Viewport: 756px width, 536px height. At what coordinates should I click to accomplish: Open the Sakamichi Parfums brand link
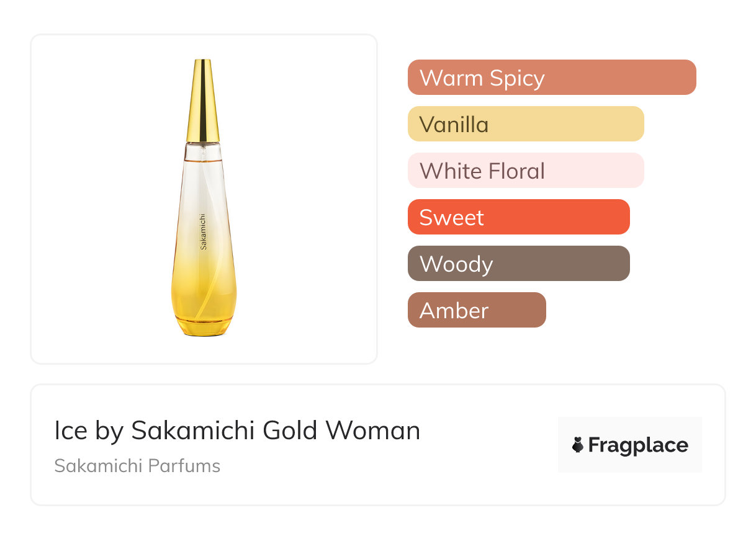137,465
